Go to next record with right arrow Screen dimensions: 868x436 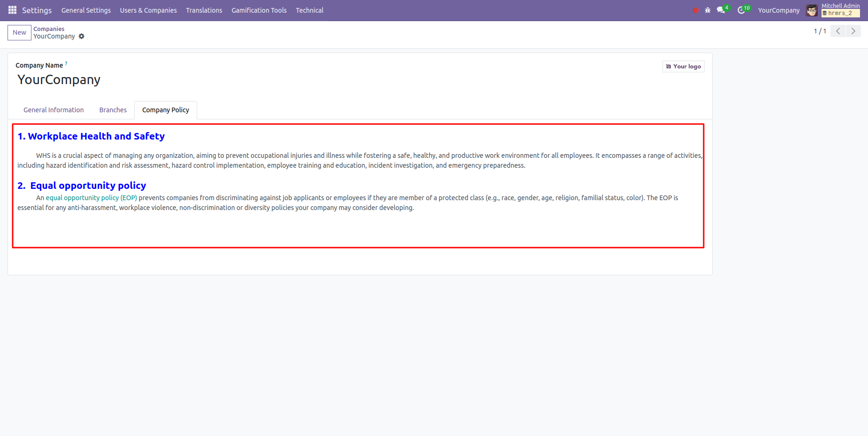[x=853, y=31]
